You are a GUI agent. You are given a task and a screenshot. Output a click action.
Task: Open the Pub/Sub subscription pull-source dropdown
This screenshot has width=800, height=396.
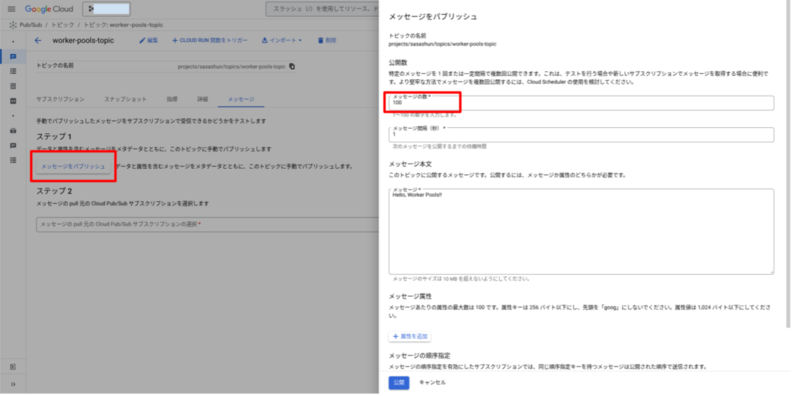[x=207, y=225]
